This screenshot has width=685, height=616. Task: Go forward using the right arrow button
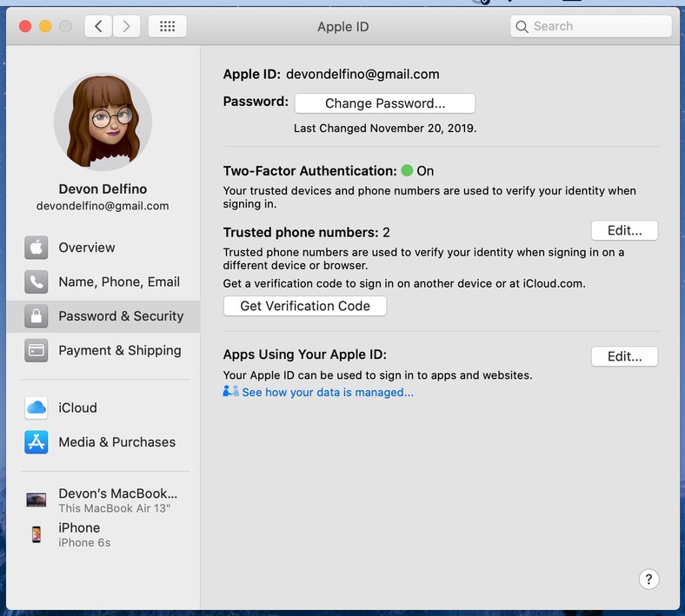tap(127, 26)
